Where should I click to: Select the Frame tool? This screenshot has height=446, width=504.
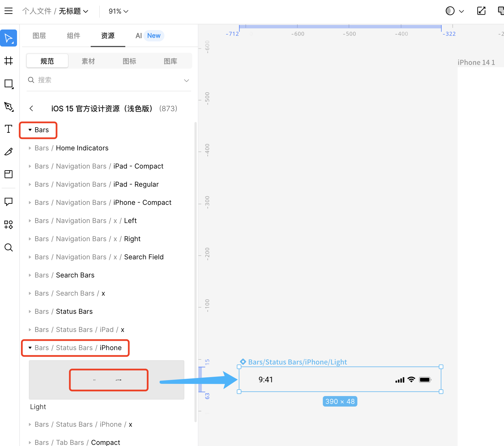coord(9,61)
